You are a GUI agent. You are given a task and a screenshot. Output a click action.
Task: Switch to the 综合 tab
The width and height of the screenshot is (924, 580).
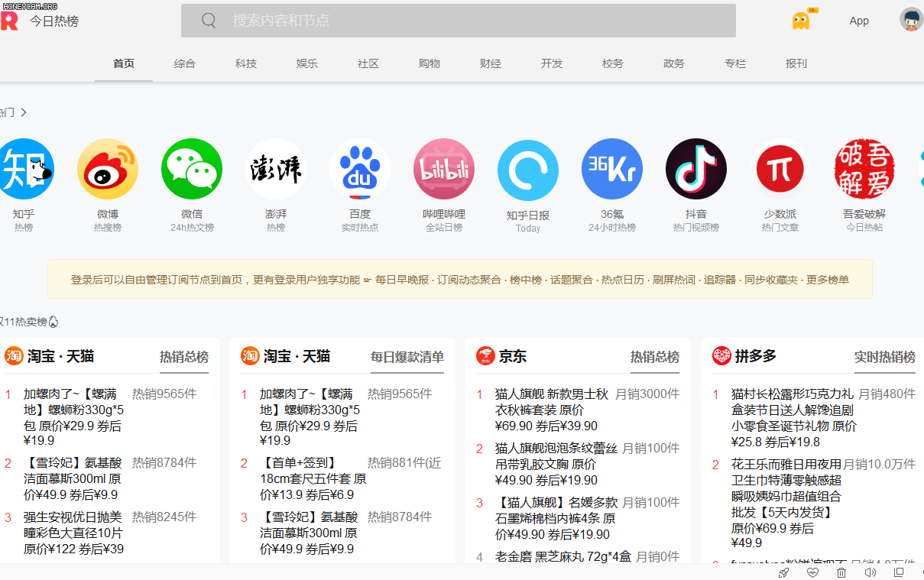click(x=185, y=63)
